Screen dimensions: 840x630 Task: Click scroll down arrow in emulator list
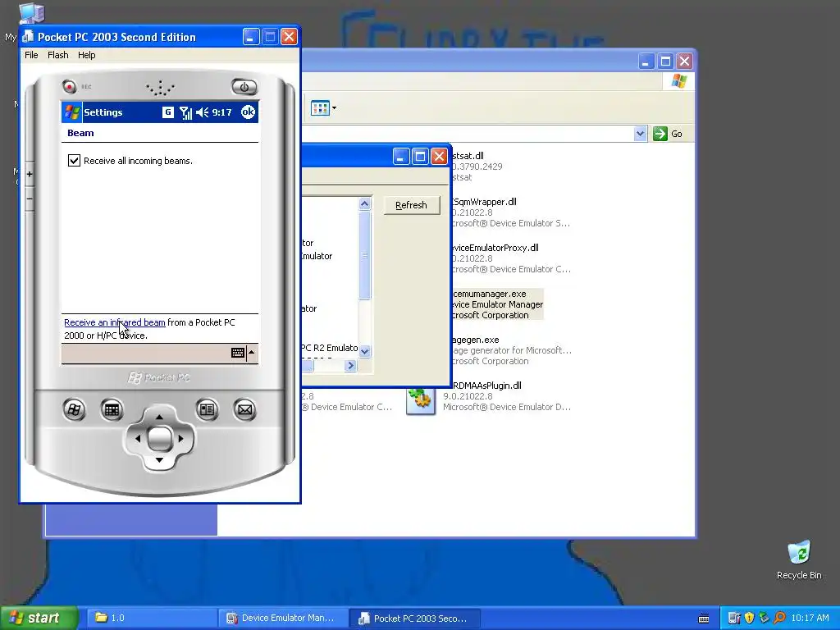[x=364, y=351]
